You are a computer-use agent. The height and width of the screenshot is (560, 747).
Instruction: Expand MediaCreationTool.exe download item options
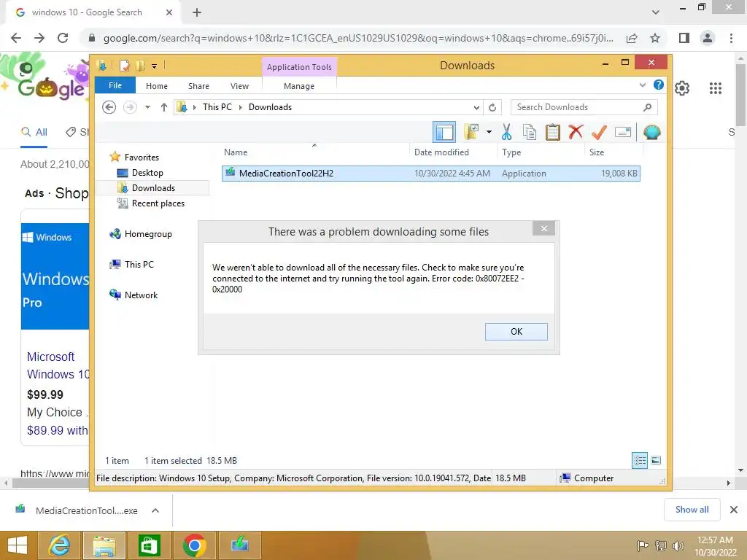[x=155, y=510]
